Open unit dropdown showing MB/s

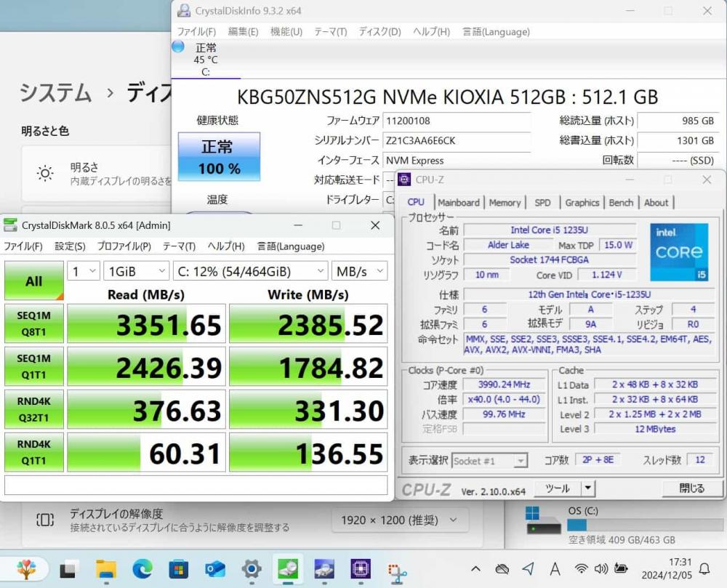pos(359,271)
